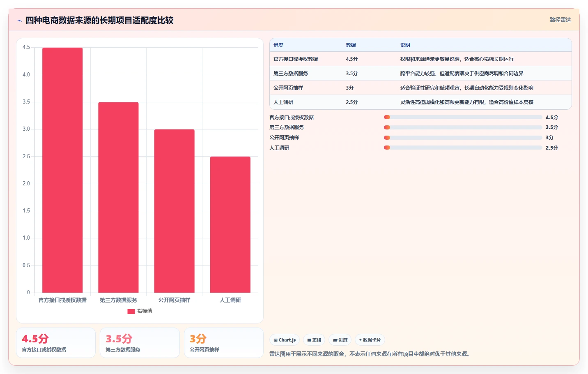Viewport: 588px width, 374px height.
Task: Click the 进度 tag chip
Action: [340, 340]
